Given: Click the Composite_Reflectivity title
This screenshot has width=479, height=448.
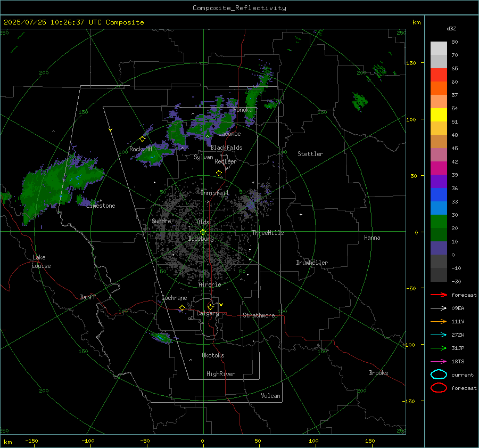Looking at the screenshot, I should coord(240,8).
